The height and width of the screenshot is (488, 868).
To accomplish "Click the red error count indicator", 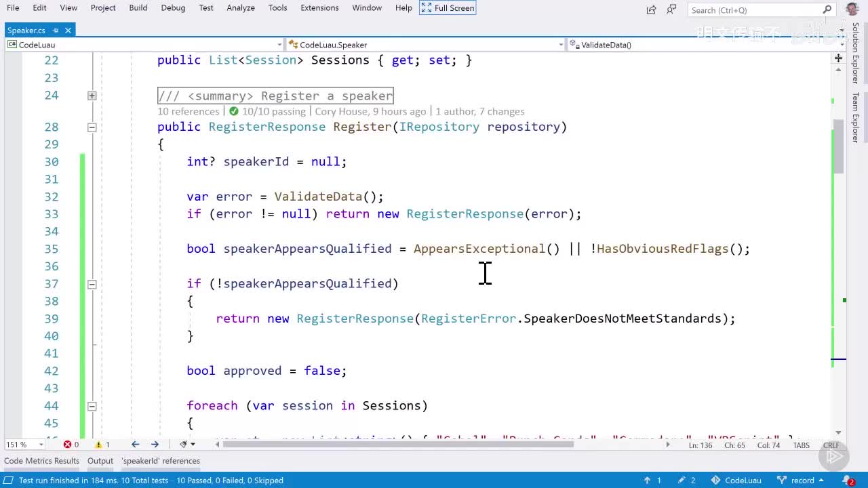I will point(71,445).
